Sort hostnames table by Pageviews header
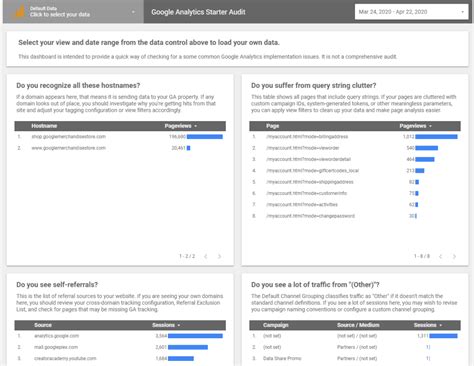474x366 pixels. click(180, 126)
